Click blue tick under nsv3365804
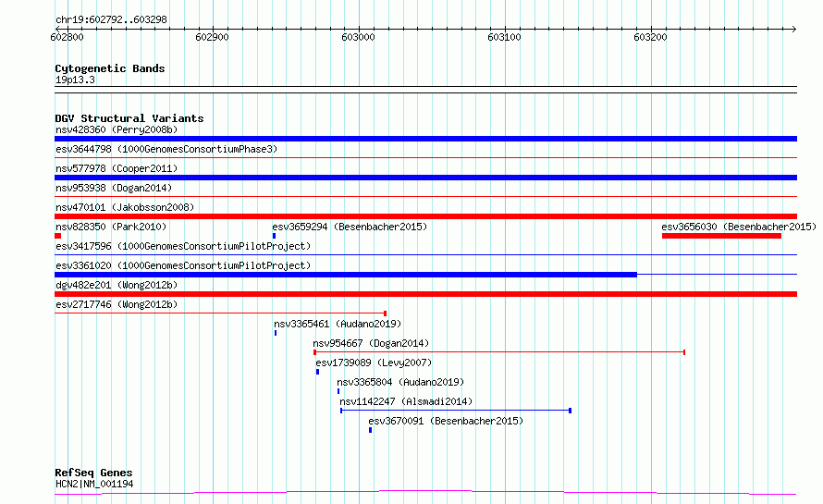Image resolution: width=823 pixels, height=504 pixels. pos(338,391)
